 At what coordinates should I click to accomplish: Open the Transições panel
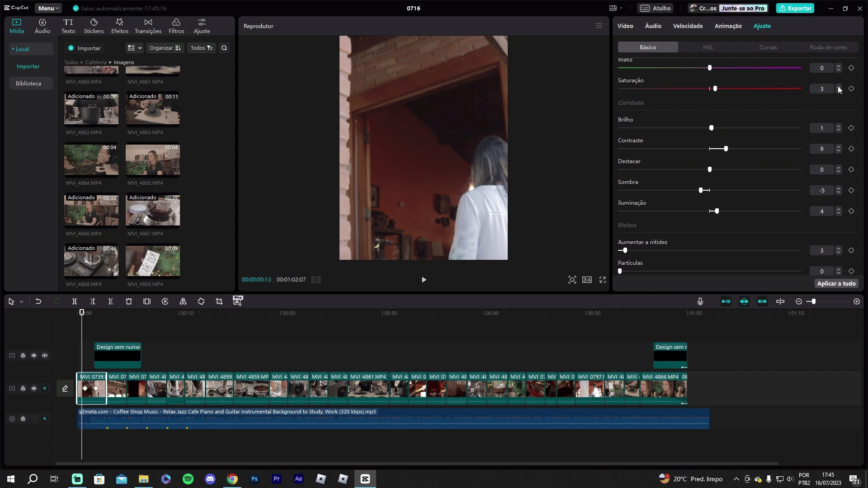pyautogui.click(x=148, y=26)
